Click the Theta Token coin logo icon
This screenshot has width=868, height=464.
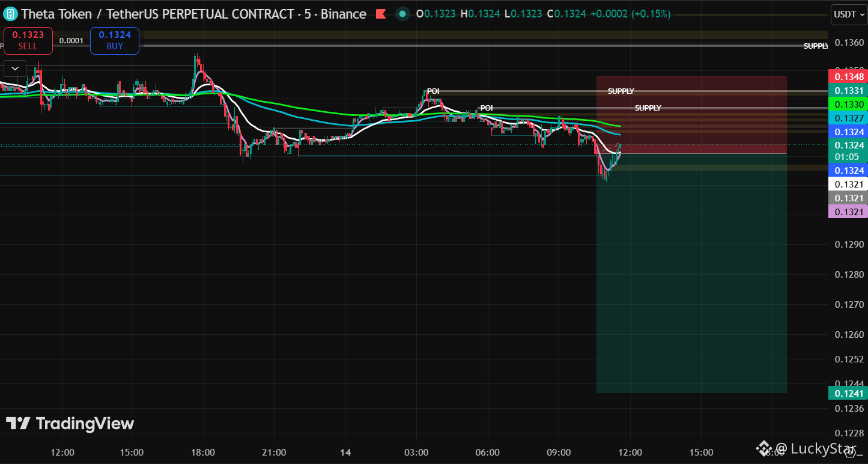(10, 14)
